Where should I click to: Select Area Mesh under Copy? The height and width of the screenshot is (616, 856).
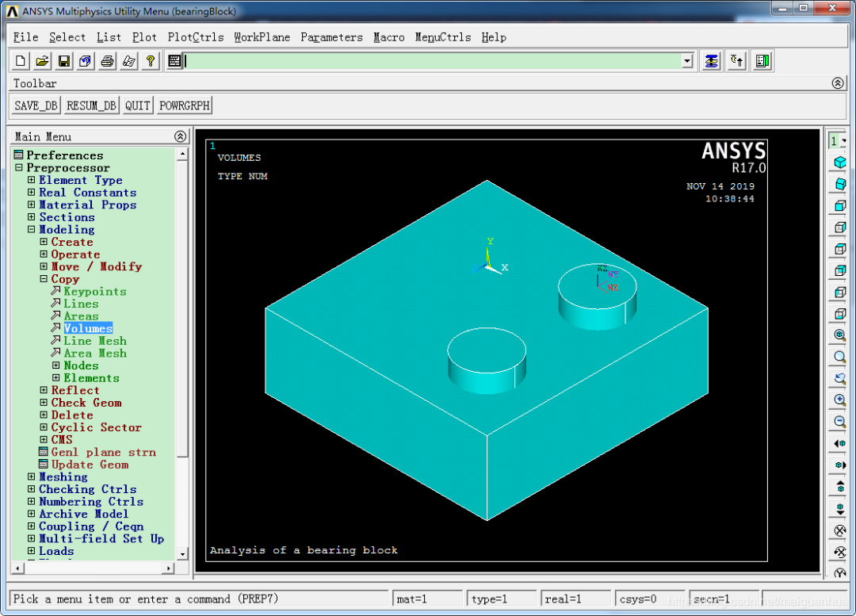pyautogui.click(x=95, y=353)
